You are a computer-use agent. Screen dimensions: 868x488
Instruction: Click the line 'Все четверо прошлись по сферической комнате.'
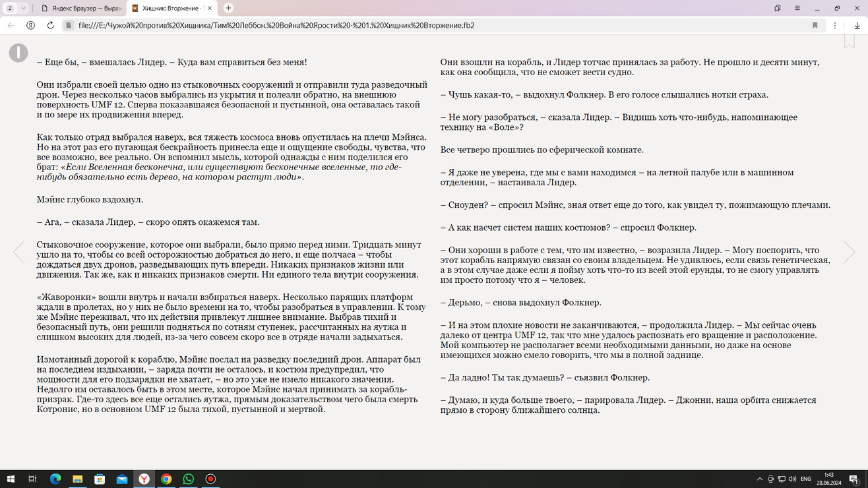tap(542, 150)
